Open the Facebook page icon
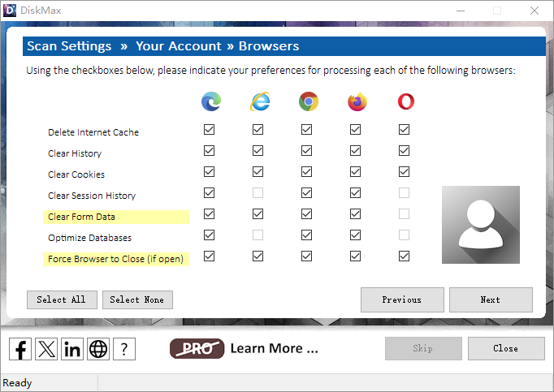 [20, 349]
